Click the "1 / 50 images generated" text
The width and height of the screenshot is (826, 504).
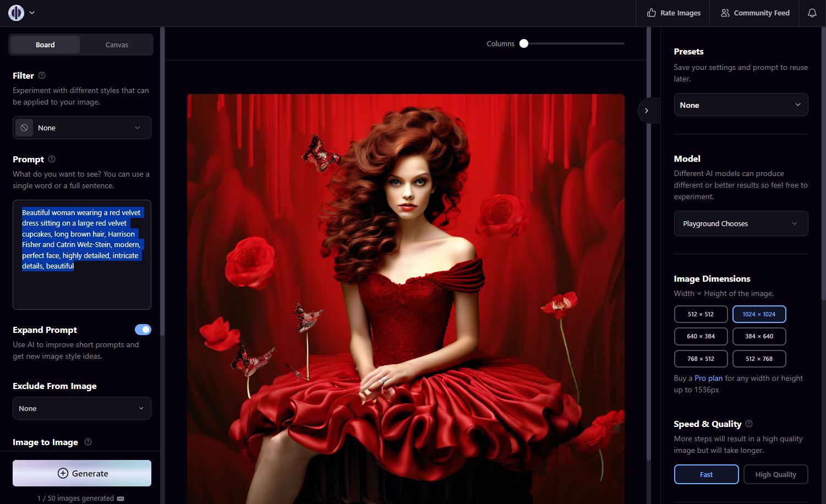[75, 498]
